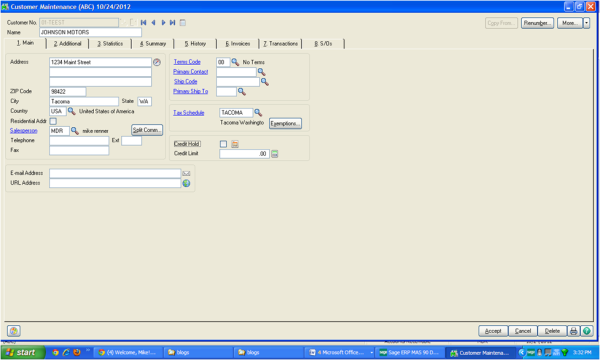Open the Salesperson link
The image size is (600, 360).
coord(24,130)
